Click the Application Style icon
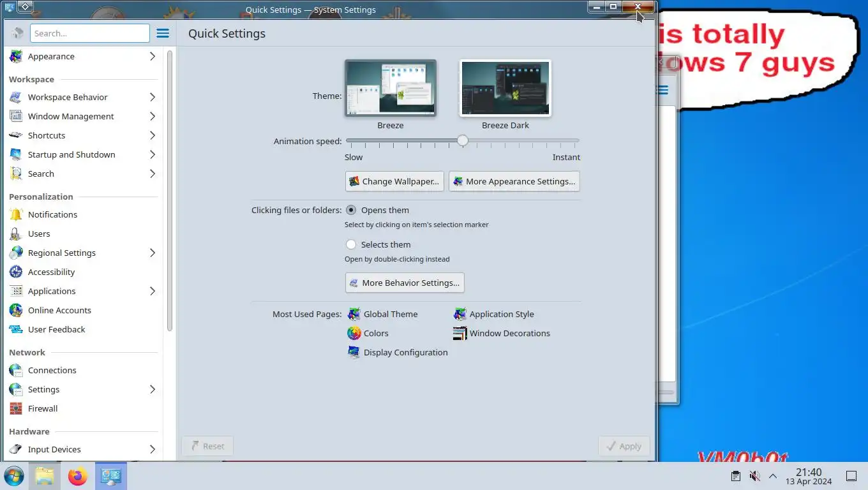Viewport: 868px width, 490px height. pyautogui.click(x=460, y=314)
